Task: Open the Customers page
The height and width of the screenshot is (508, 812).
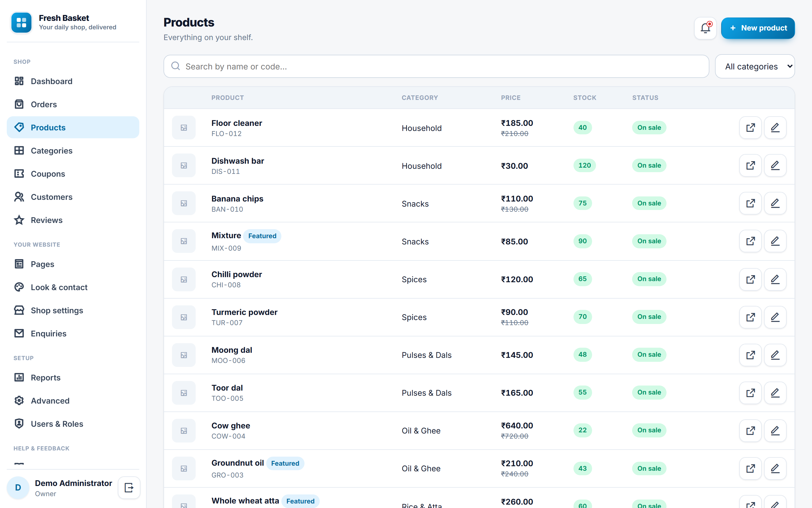Action: click(x=73, y=197)
